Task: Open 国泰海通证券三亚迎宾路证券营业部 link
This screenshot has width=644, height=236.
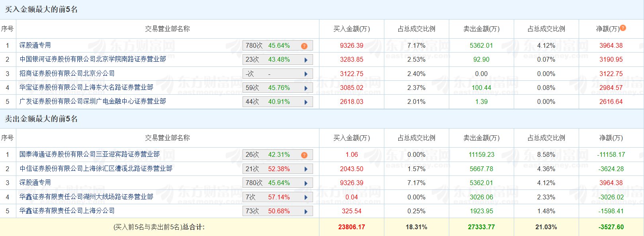Action: pyautogui.click(x=89, y=154)
